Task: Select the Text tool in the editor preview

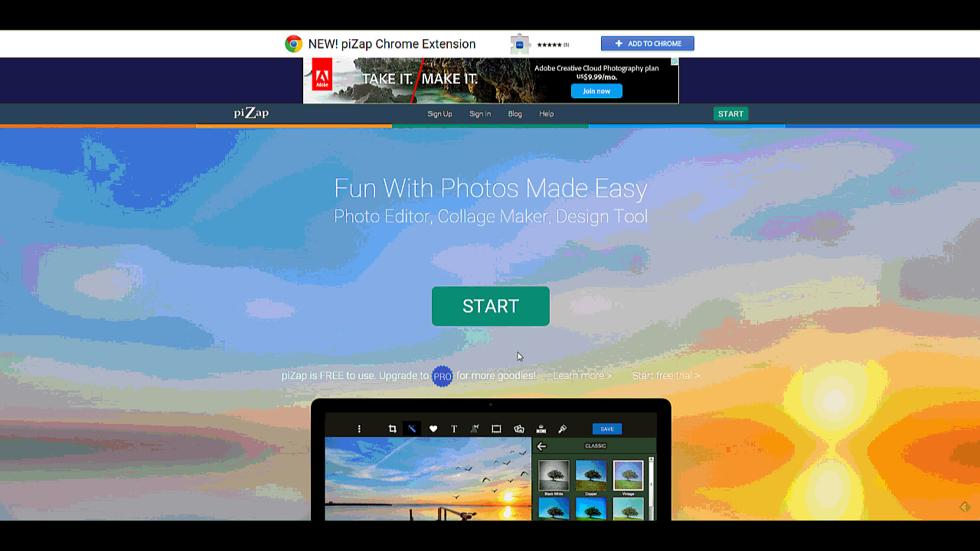Action: pyautogui.click(x=454, y=429)
